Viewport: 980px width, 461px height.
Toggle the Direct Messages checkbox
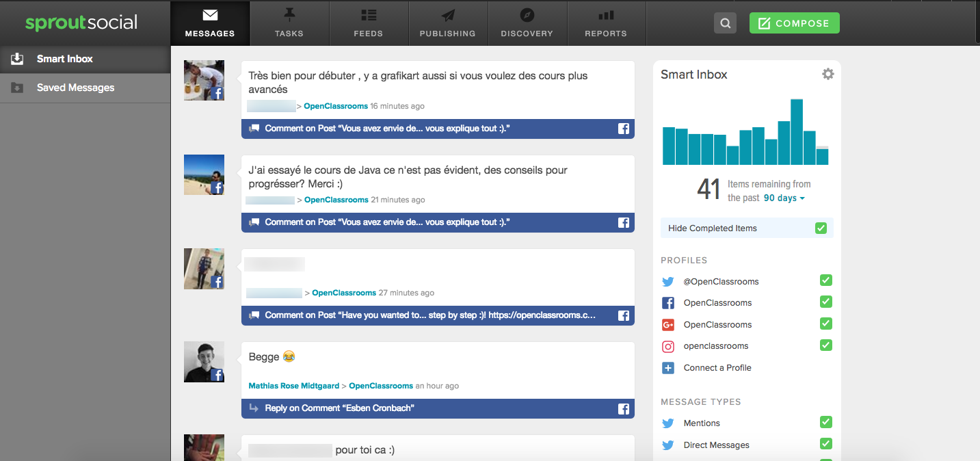point(826,444)
